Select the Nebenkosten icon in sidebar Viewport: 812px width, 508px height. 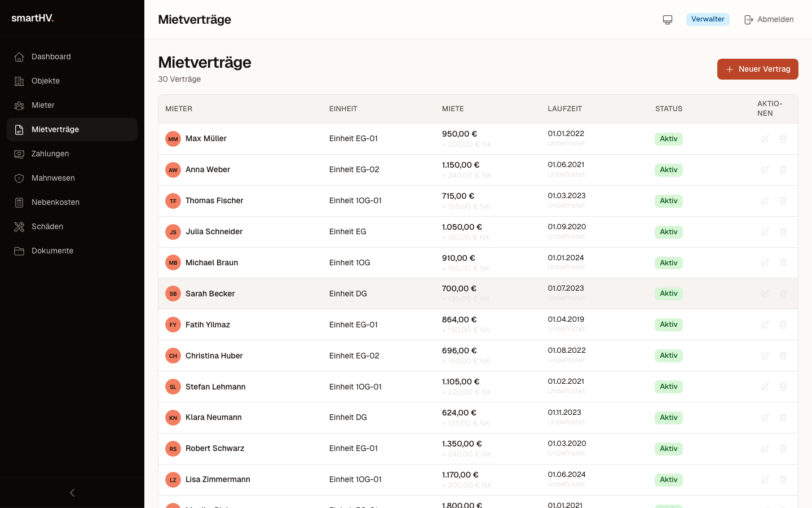(x=19, y=202)
